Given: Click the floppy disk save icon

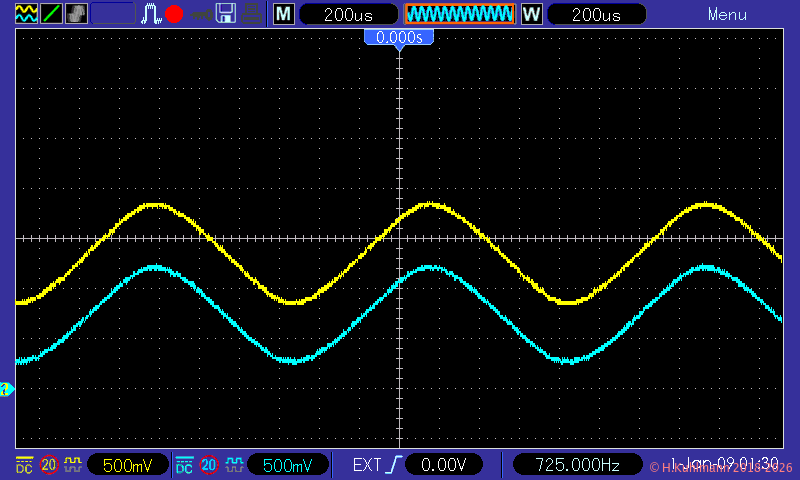Looking at the screenshot, I should (x=227, y=14).
